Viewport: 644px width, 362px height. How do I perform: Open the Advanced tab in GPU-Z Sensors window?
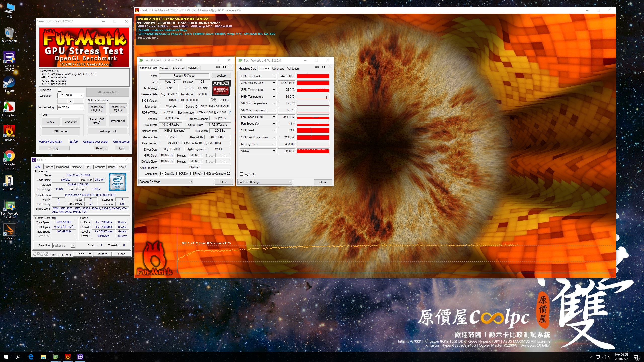coord(278,69)
